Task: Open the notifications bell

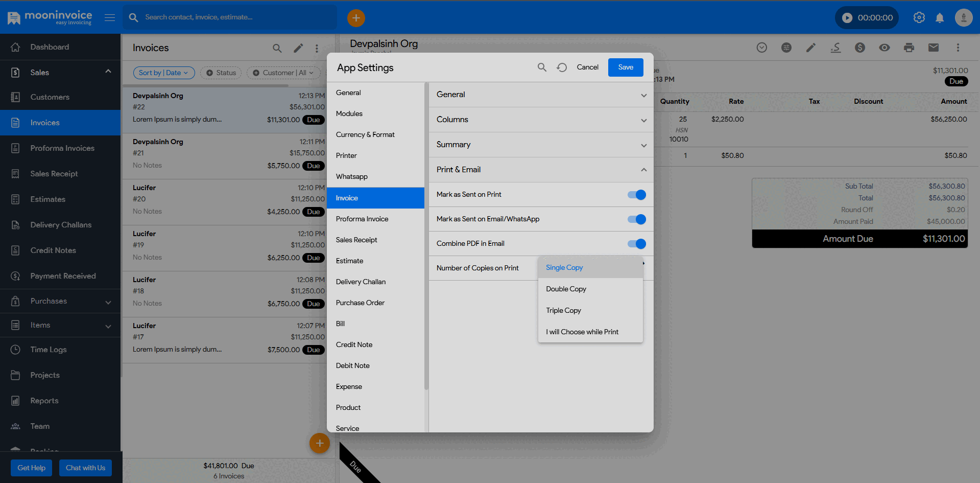Action: pos(940,18)
